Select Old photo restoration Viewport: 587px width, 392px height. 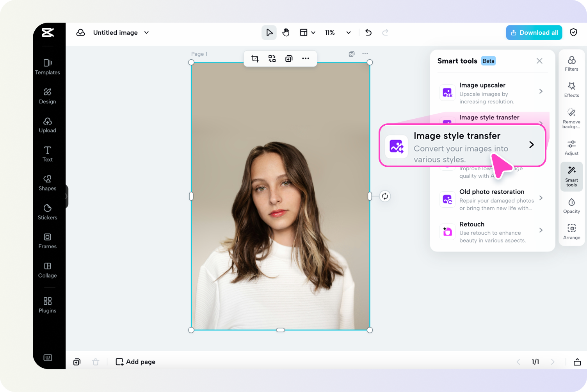tap(492, 199)
